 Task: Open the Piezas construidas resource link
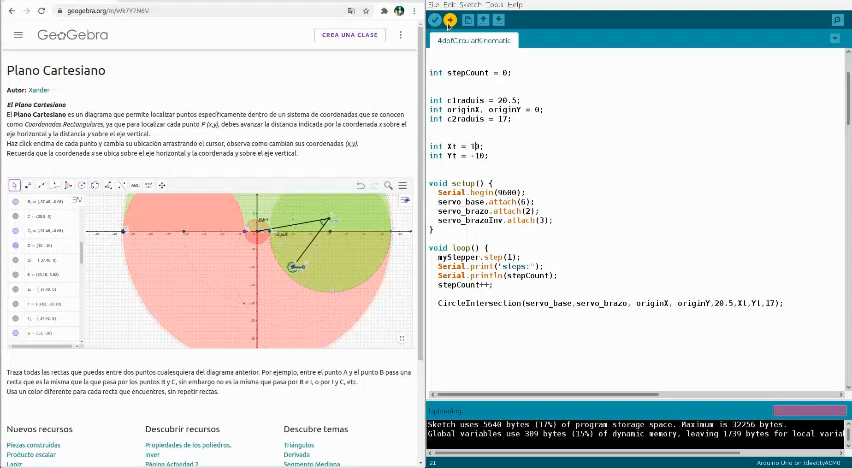33,445
